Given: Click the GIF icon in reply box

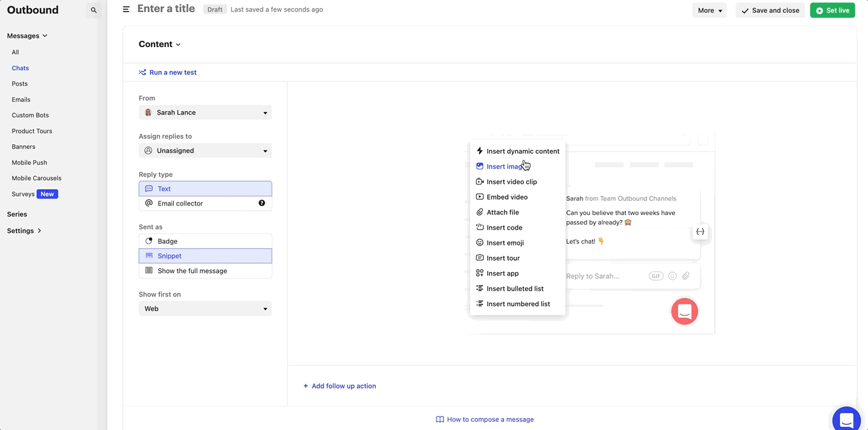Looking at the screenshot, I should 655,276.
